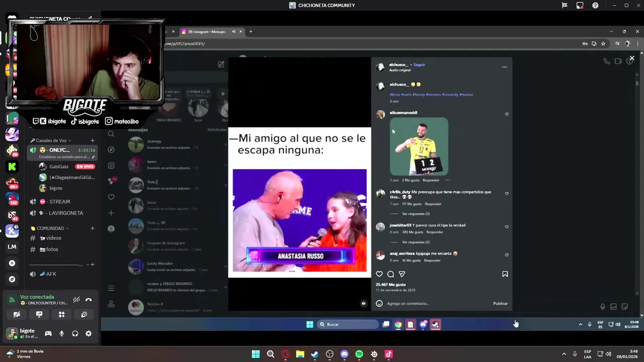Turn on Discord camera button
Viewport: 644px width, 362px height.
click(x=17, y=314)
